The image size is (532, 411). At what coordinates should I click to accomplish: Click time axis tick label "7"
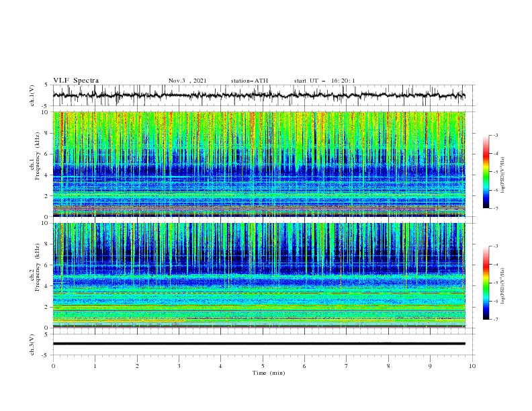pos(347,366)
